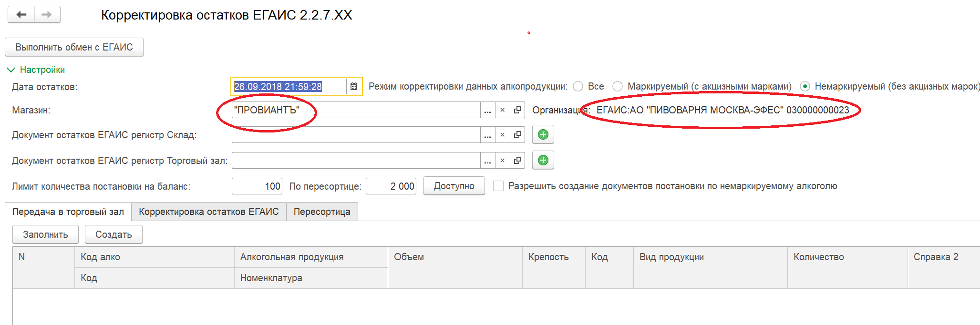Click the Документ остатков регистр Склад input
Image resolution: width=980 pixels, height=325 pixels.
pyautogui.click(x=356, y=135)
